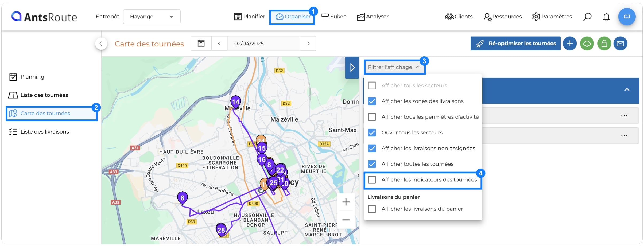This screenshot has height=246, width=644.
Task: Click map marker 14
Action: pos(236,102)
